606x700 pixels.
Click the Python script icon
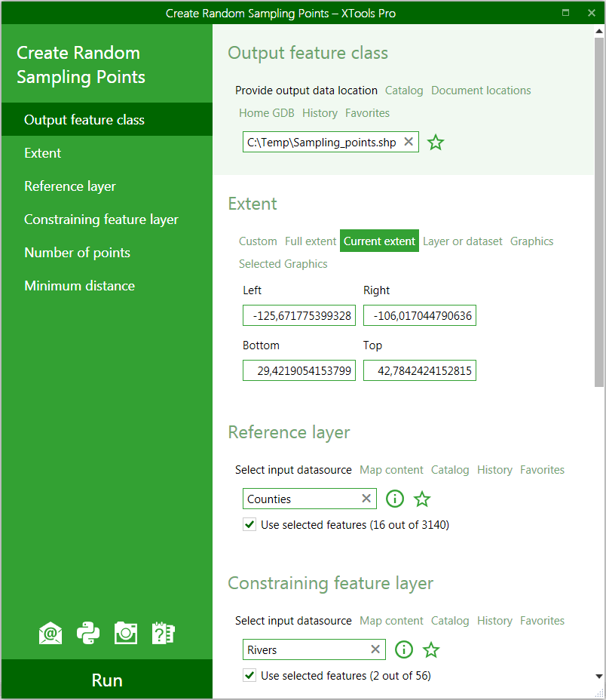point(88,633)
